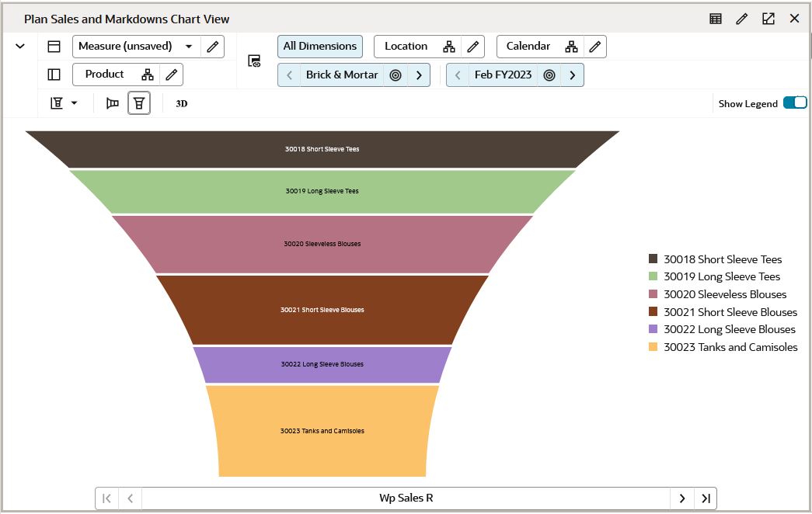Click the edit pencil beside Calendar
Screen dimensions: 812x514
tap(595, 46)
